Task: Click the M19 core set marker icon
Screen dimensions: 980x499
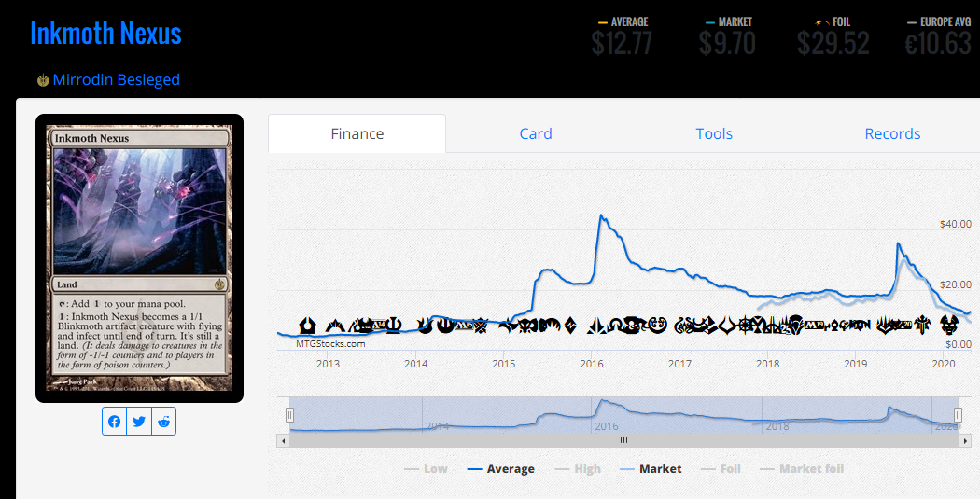Action: point(815,325)
